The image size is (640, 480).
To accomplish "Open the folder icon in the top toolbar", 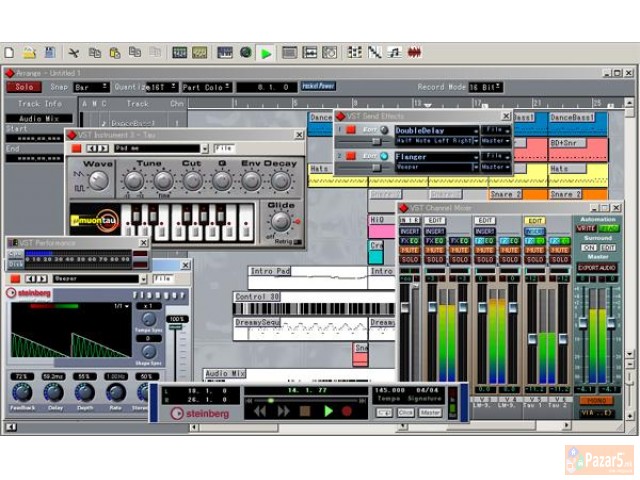I will point(30,52).
